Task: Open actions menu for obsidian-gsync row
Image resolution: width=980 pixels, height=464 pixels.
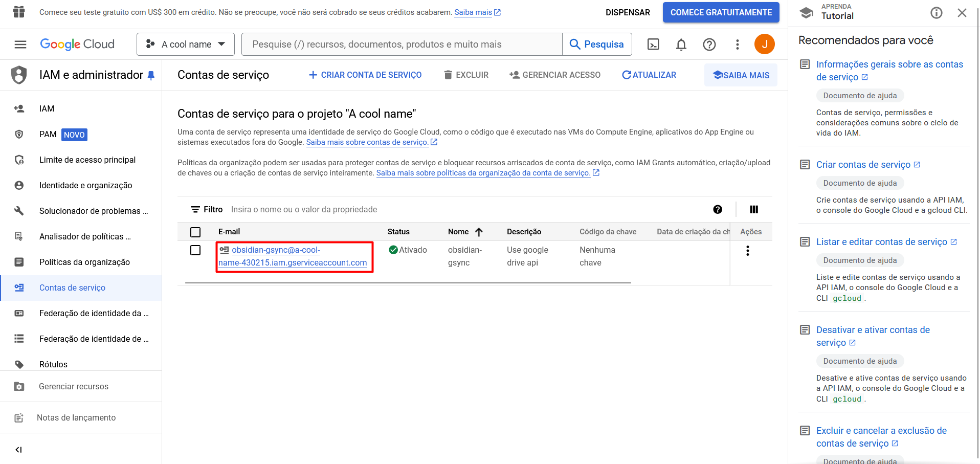Action: [748, 251]
